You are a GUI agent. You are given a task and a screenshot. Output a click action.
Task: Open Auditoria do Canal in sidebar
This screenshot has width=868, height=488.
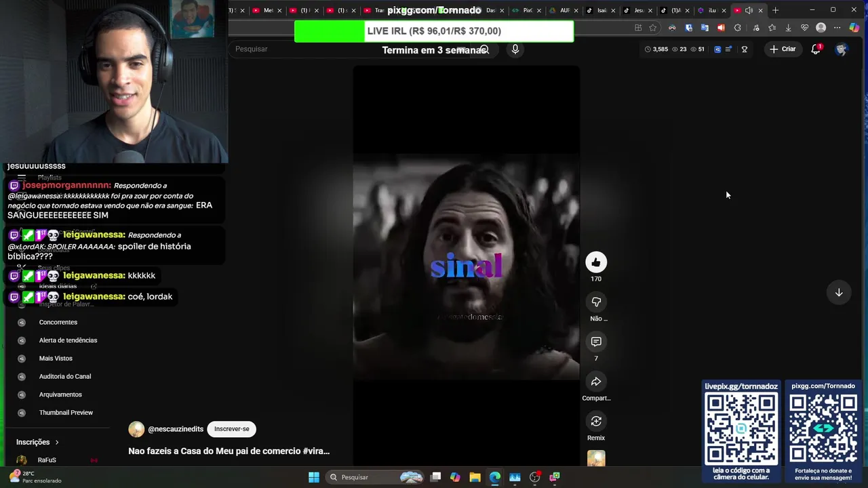(x=65, y=376)
